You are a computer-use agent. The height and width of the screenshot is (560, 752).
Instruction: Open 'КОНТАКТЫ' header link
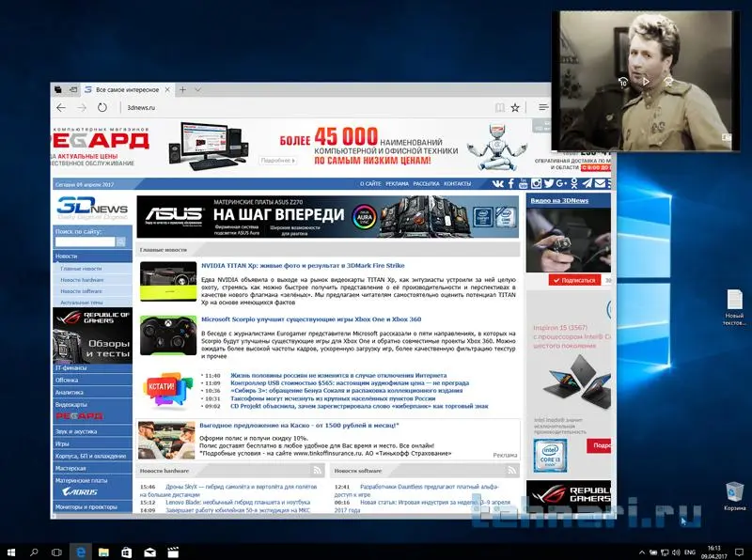click(x=457, y=184)
